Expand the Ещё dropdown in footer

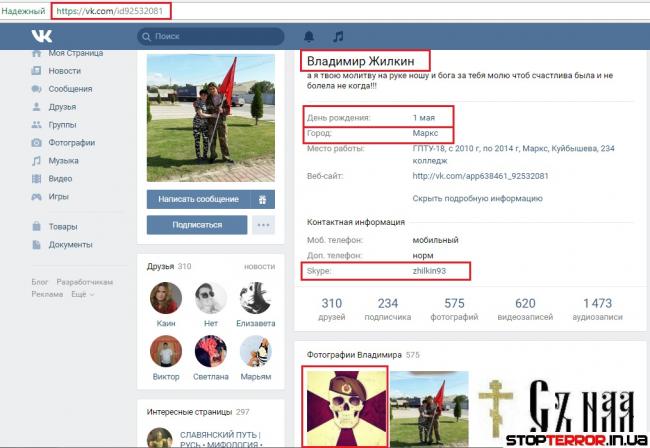(x=82, y=294)
